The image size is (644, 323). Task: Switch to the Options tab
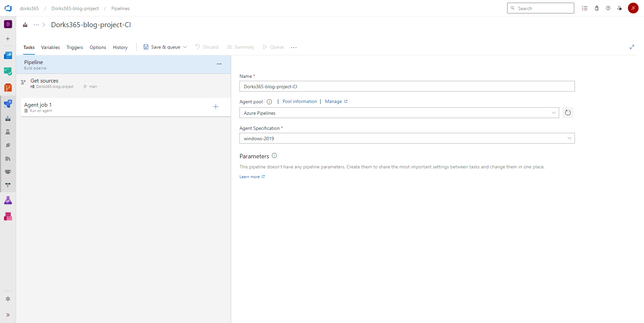coord(98,47)
